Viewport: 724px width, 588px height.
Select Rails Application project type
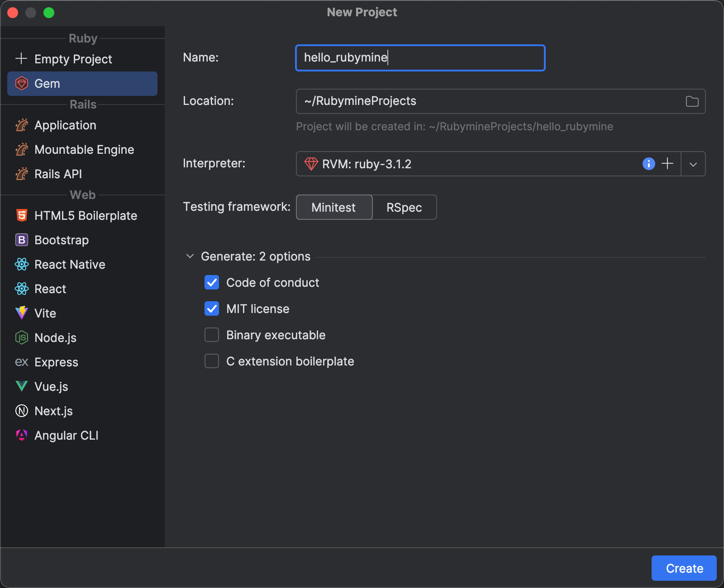coord(65,125)
